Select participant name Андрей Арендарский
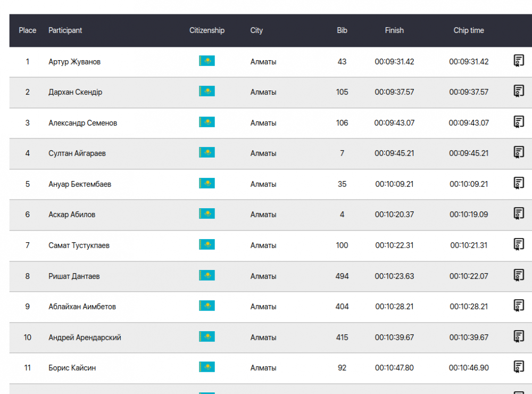The width and height of the screenshot is (532, 394). click(x=85, y=338)
